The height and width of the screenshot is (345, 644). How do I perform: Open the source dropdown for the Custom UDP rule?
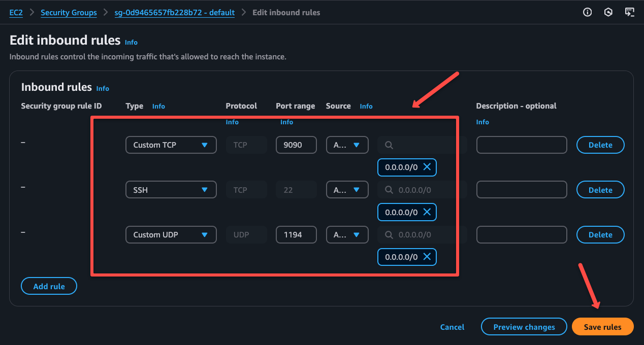point(347,234)
